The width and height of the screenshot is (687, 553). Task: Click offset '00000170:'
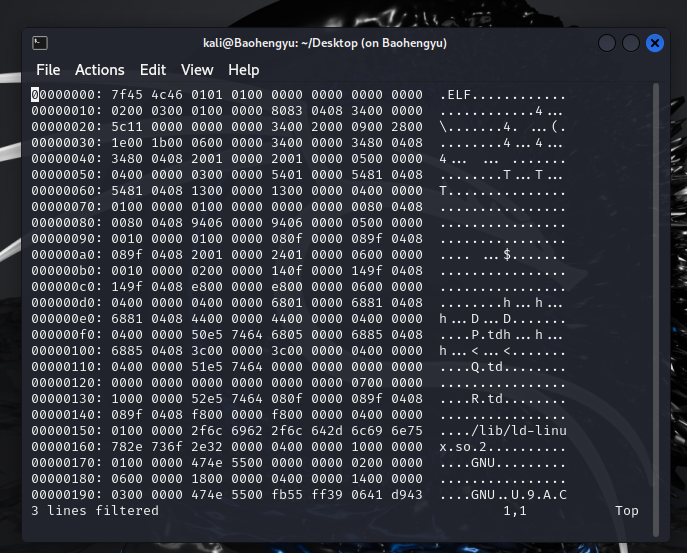coord(67,462)
